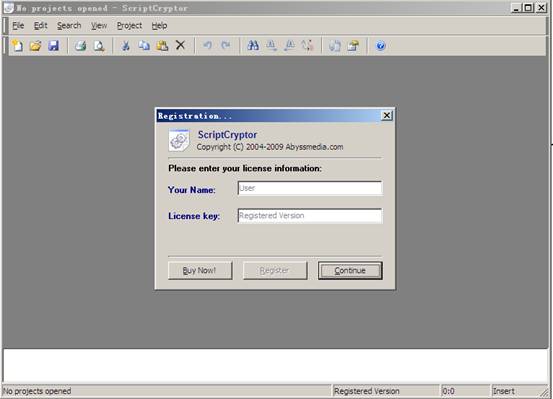
Task: Click the '0:0' cursor position indicator
Action: (448, 391)
